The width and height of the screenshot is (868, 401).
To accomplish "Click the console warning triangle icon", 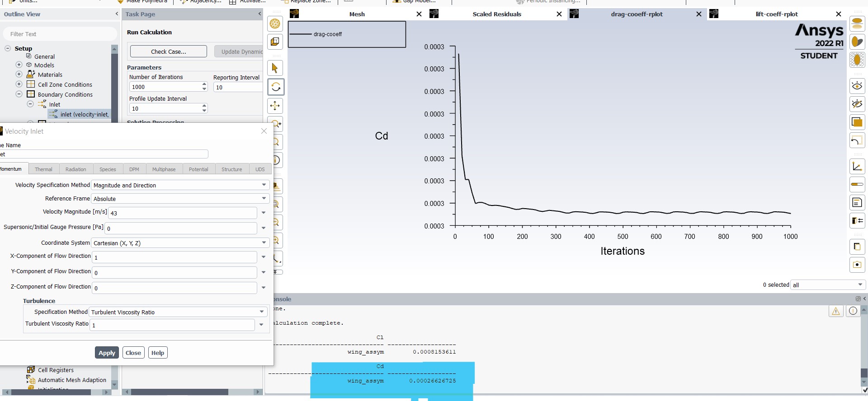I will pos(836,311).
